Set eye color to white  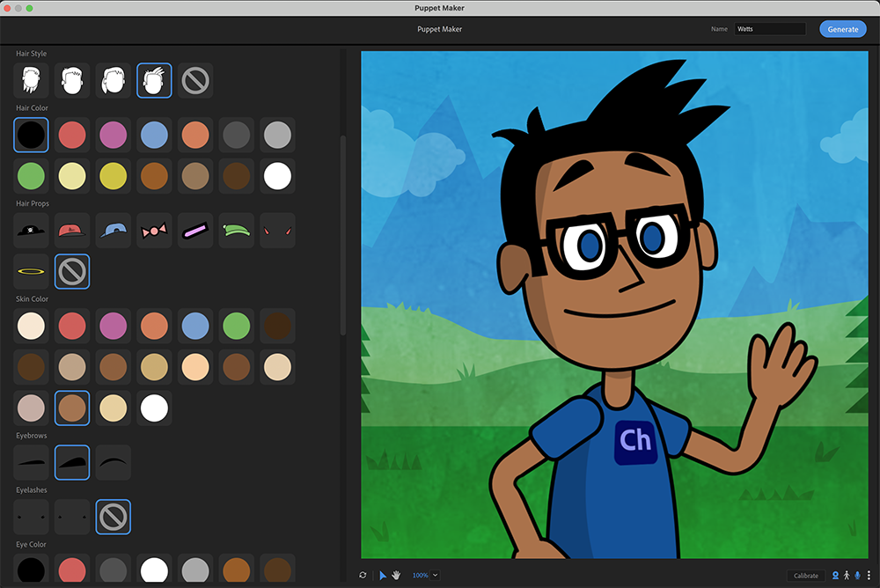tap(154, 569)
